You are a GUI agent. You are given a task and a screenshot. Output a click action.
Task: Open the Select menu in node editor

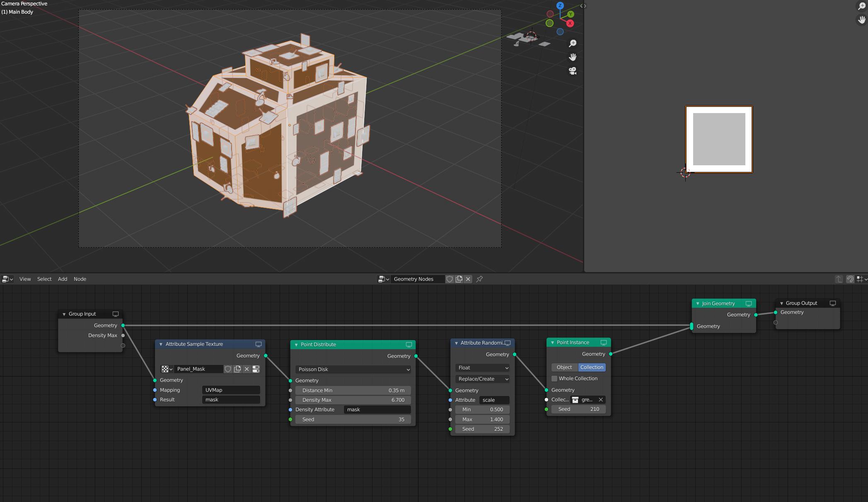[44, 279]
